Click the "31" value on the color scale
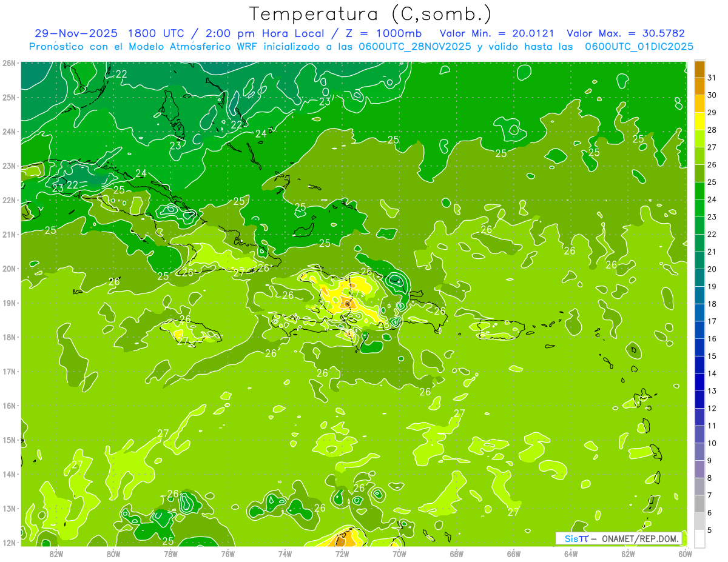This screenshot has height=562, width=728. click(712, 78)
